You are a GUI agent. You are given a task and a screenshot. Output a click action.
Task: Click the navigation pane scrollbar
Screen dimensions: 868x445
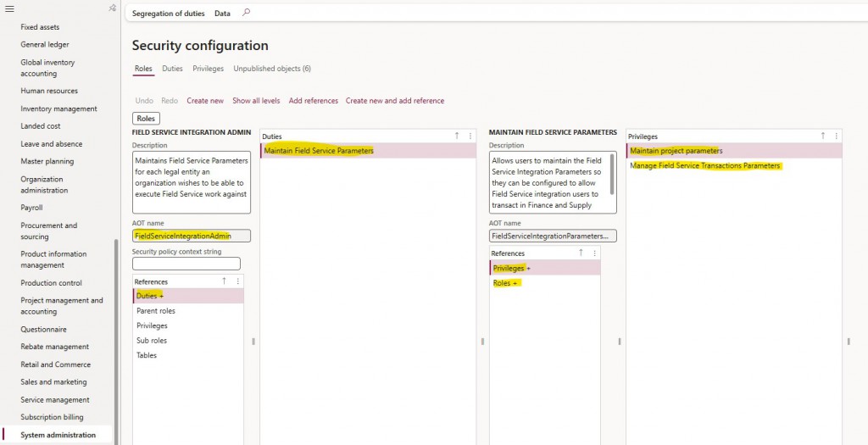[x=116, y=341]
